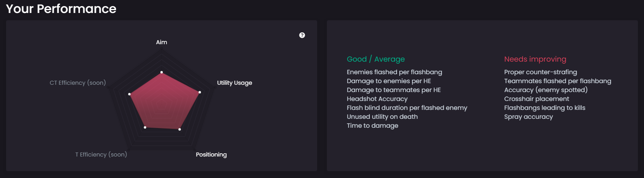
Task: Select Teammates flashed per flashbang
Action: click(558, 81)
